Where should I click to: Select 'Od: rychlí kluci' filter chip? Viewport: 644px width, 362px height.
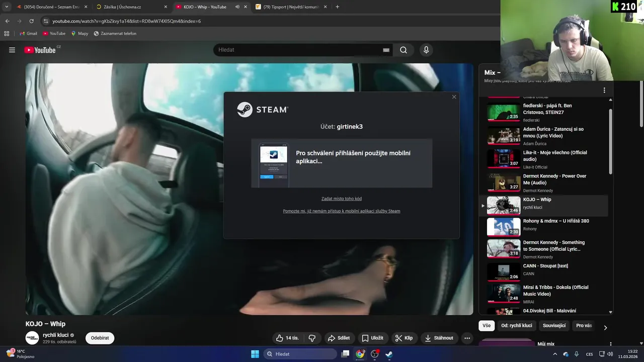point(517,326)
